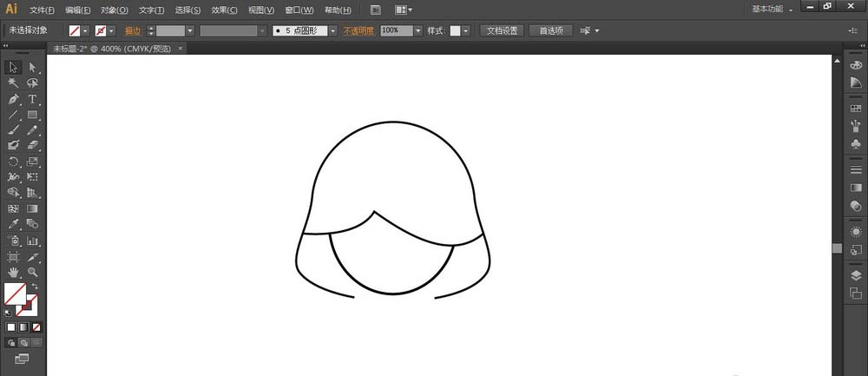Click the 首选项 button
This screenshot has width=868, height=376.
click(550, 30)
